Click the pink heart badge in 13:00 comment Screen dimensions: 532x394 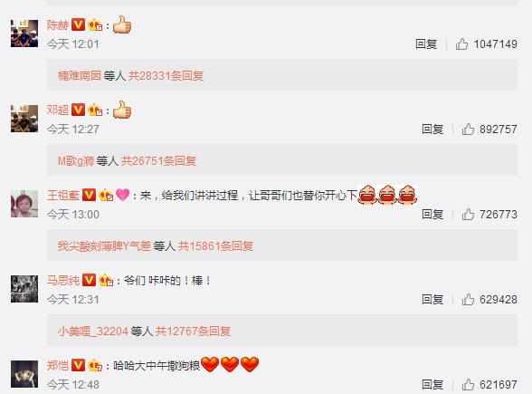[122, 195]
